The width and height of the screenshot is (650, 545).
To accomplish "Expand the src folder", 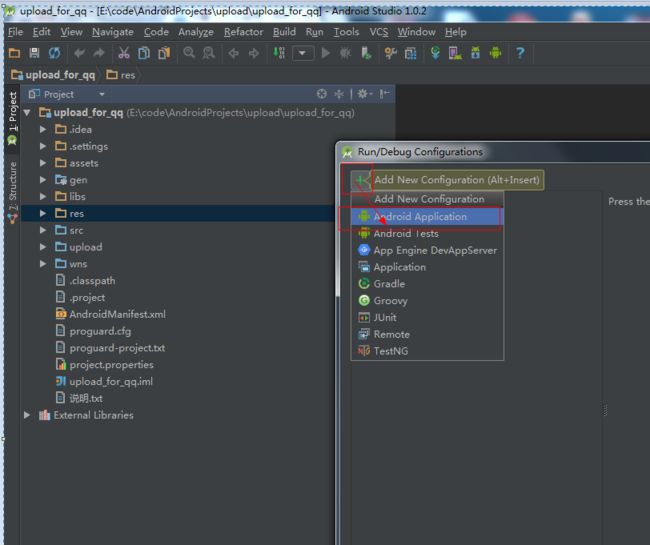I will click(43, 230).
